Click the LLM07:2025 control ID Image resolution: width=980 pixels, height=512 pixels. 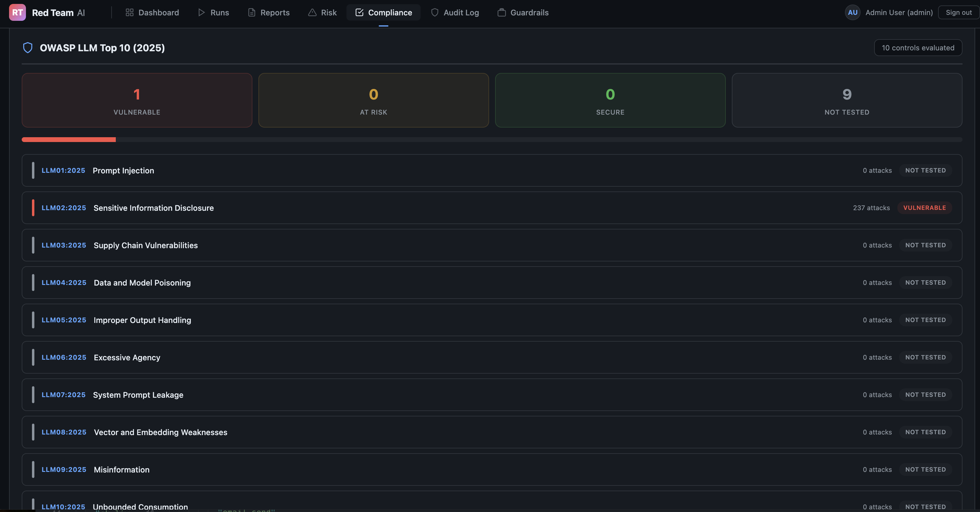(63, 395)
